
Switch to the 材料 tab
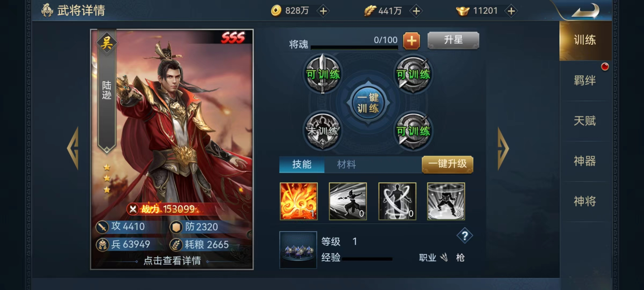[346, 164]
